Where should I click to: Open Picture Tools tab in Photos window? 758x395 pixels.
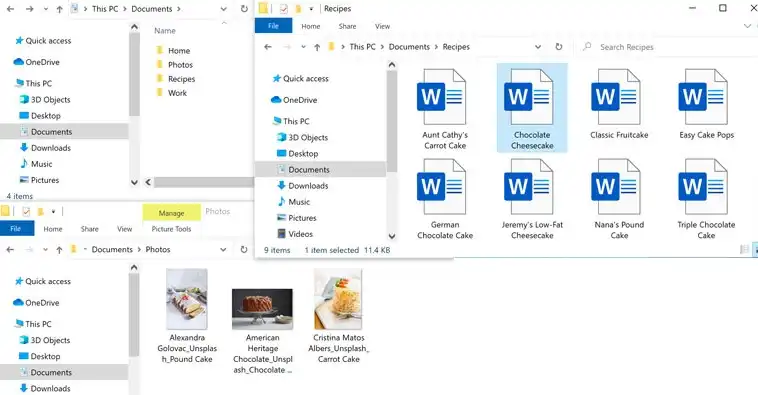pos(171,229)
